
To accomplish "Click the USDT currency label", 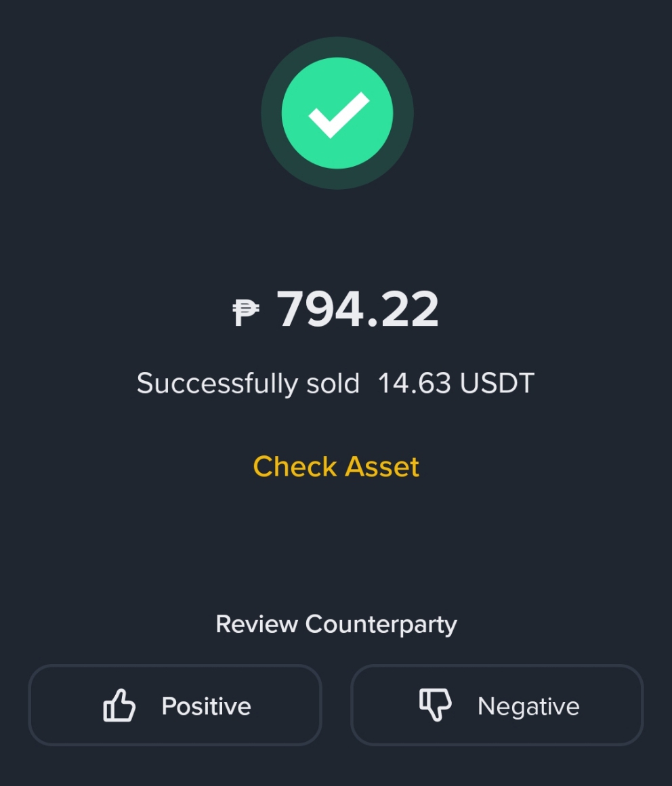I will click(497, 384).
